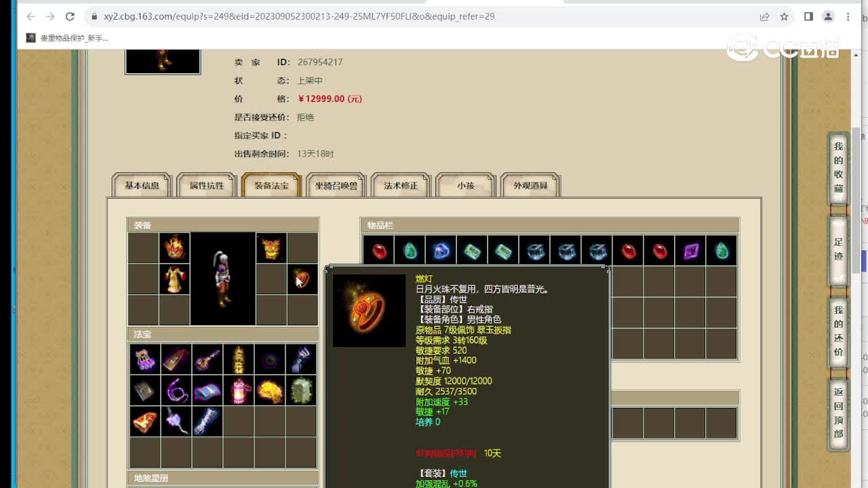Open the 秦重物品保护 bookmark
Screen dimensions: 868x488
(67, 38)
